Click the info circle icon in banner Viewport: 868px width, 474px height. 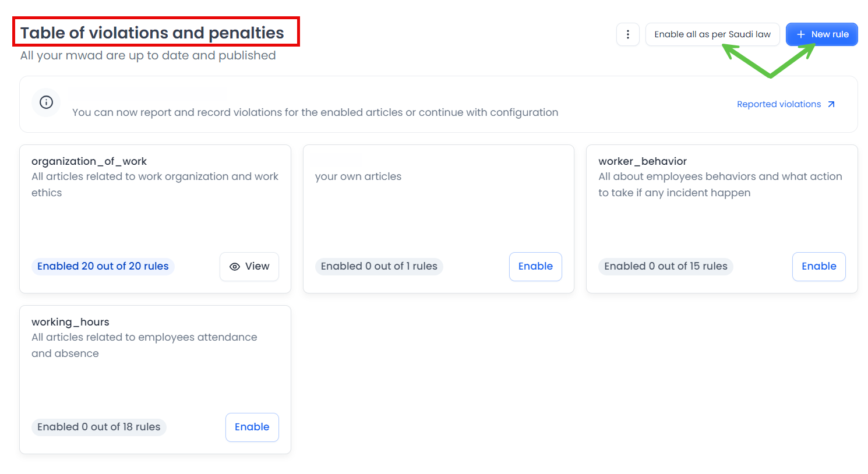[46, 102]
